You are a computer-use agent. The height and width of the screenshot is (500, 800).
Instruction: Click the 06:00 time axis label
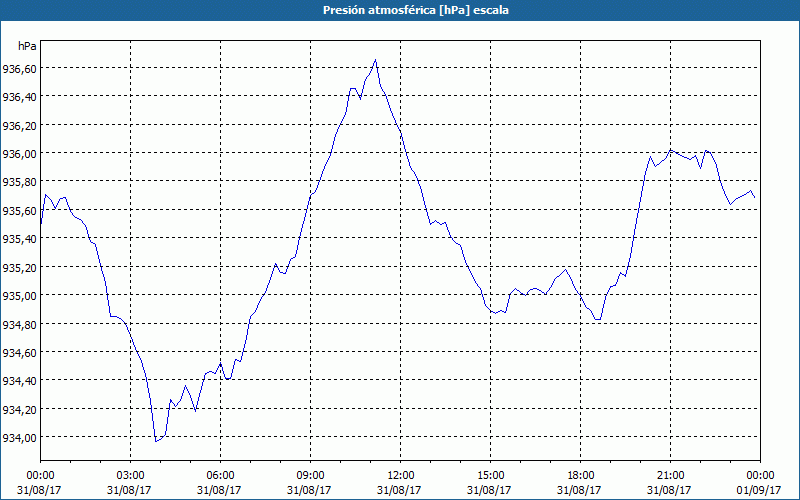coord(220,476)
